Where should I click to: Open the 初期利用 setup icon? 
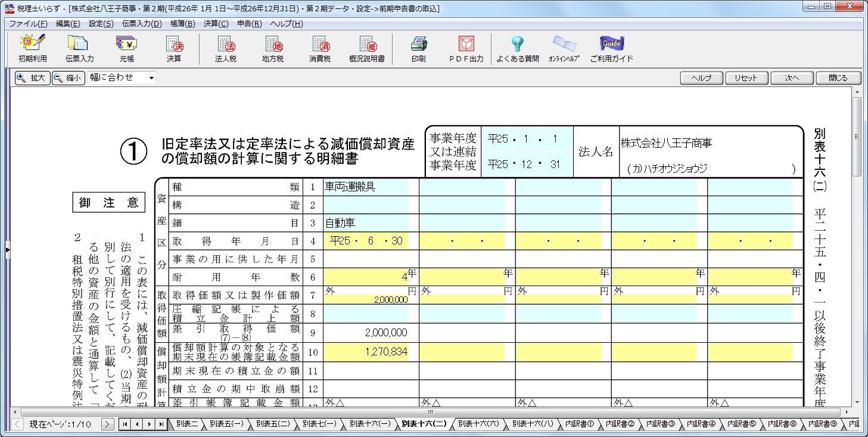coord(32,49)
